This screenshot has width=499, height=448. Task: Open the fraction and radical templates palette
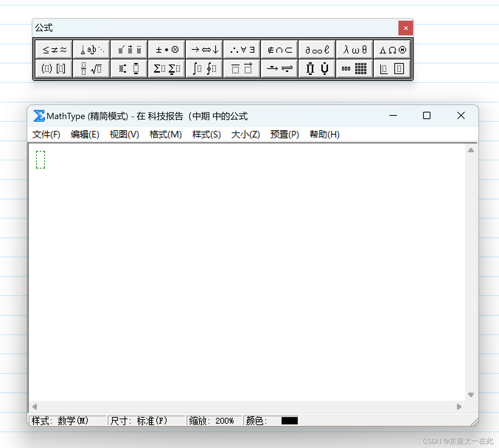click(92, 68)
